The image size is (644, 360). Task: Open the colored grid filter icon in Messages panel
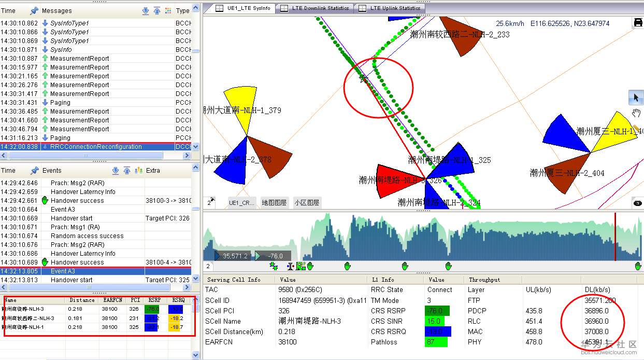[x=168, y=10]
